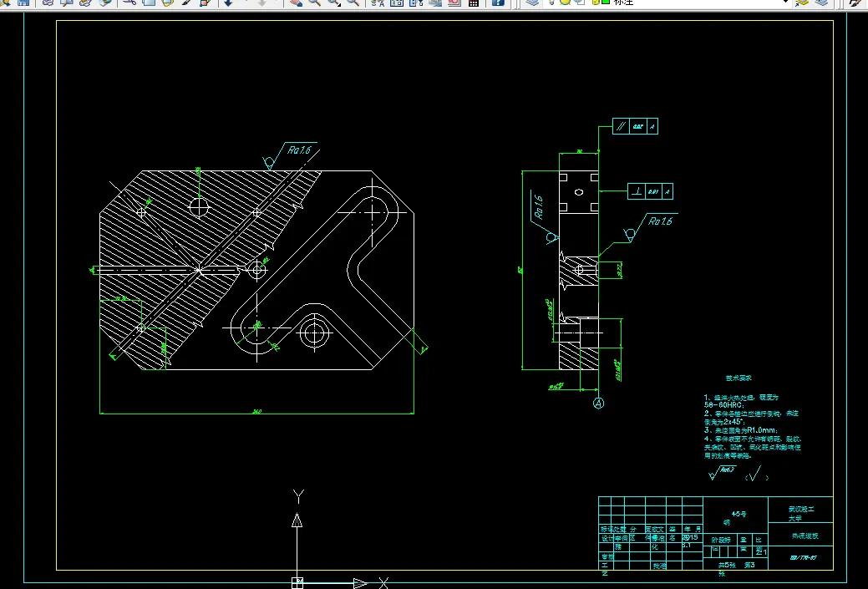Screen dimensions: 868x589
Task: Open Plot Preview from the toolbar
Action: [67, 3]
